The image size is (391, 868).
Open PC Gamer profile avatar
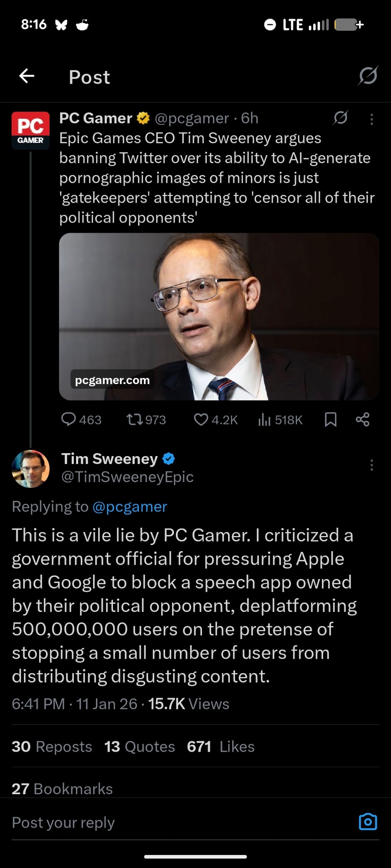[30, 130]
